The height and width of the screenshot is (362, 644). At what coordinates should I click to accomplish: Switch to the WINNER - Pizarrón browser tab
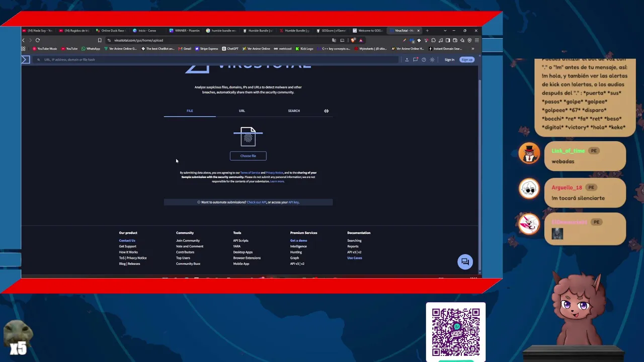pyautogui.click(x=185, y=31)
